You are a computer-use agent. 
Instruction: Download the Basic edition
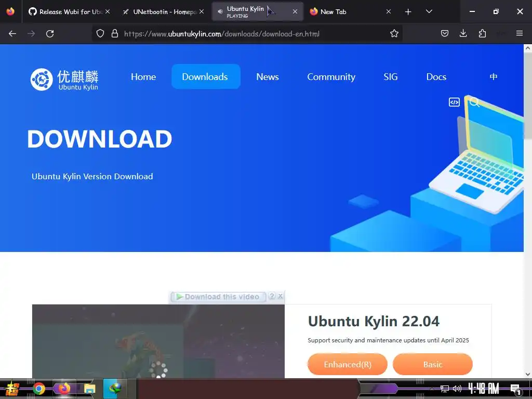click(433, 364)
